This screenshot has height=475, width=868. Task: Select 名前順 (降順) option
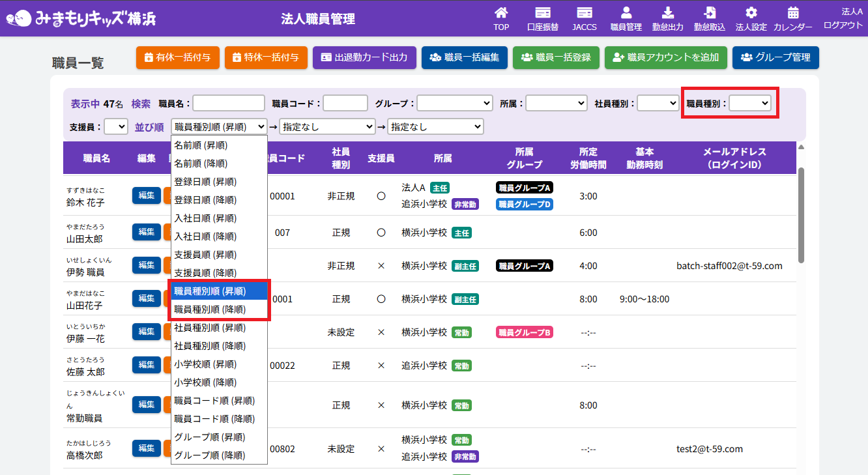219,164
